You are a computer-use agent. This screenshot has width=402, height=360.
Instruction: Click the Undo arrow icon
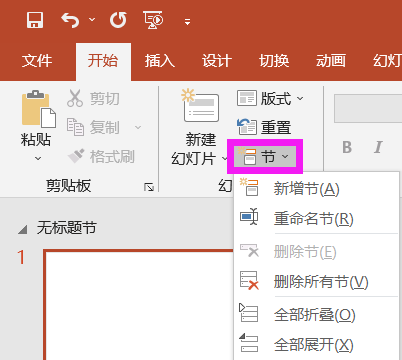point(70,20)
